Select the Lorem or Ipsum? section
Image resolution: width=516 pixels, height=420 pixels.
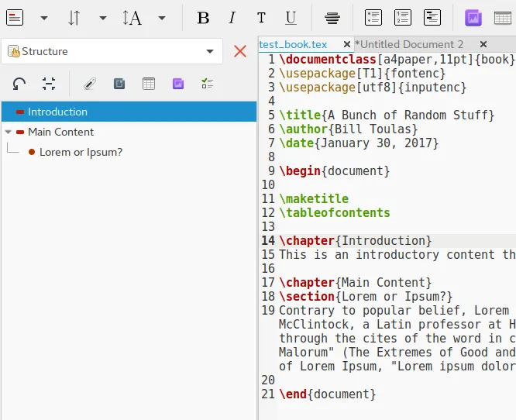point(81,152)
